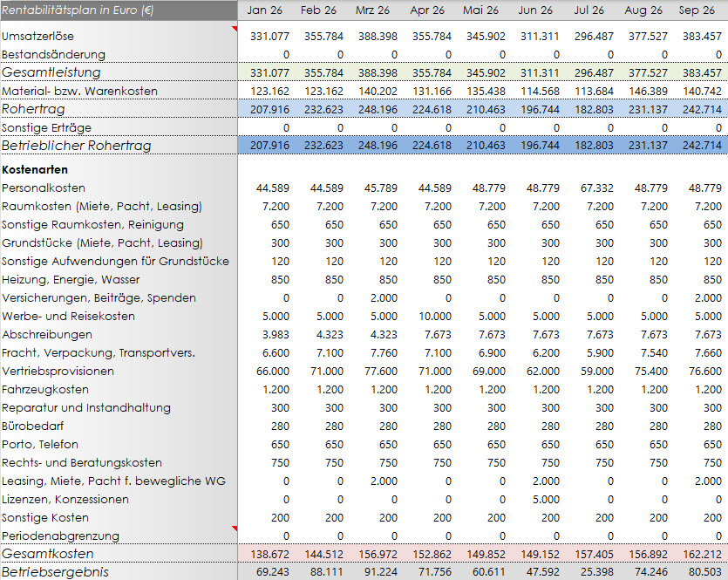
Task: Click the Kostenarten section heading
Action: (35, 169)
